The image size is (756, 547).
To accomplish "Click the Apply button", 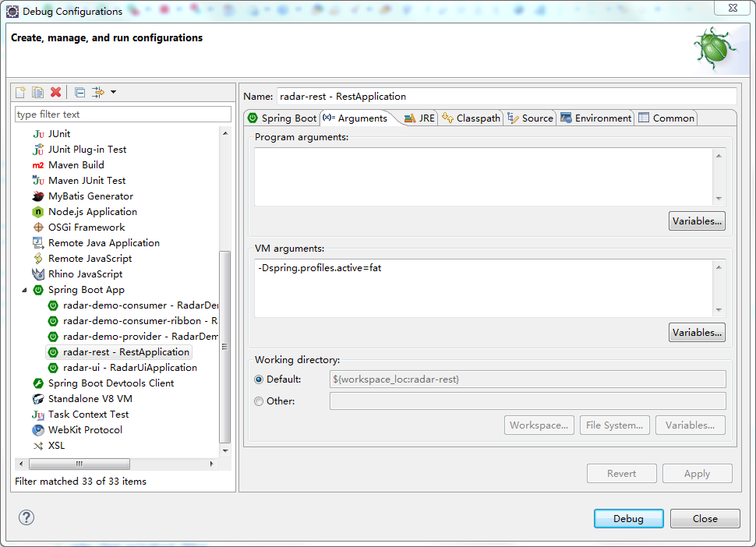I will pos(698,474).
